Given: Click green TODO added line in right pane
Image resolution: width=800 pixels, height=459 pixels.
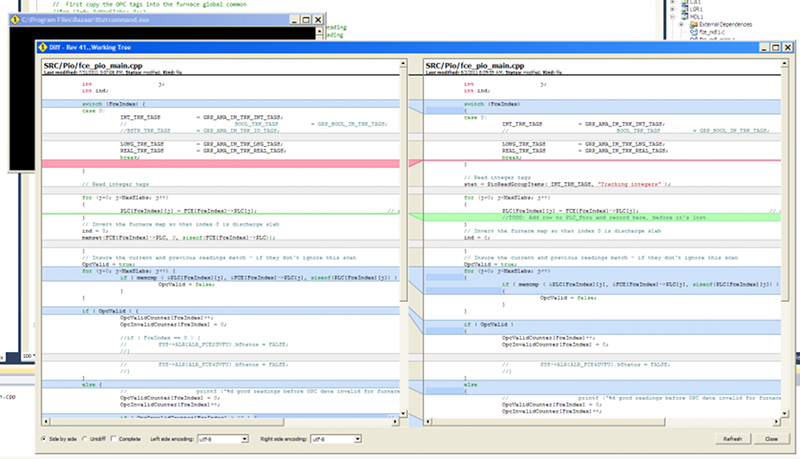Looking at the screenshot, I should (x=602, y=217).
